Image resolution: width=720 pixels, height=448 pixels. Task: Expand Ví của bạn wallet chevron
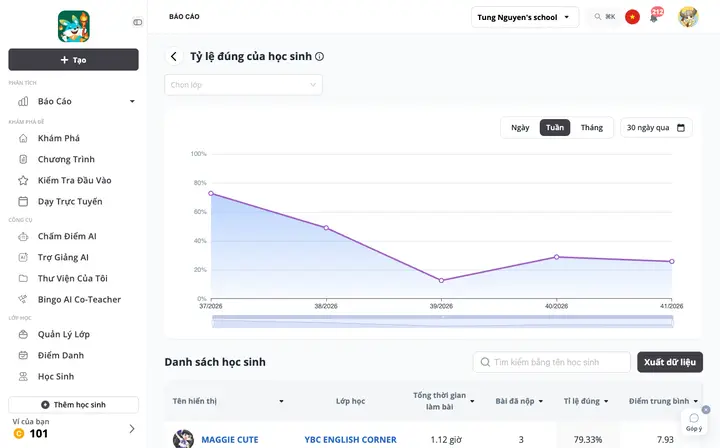(132, 429)
